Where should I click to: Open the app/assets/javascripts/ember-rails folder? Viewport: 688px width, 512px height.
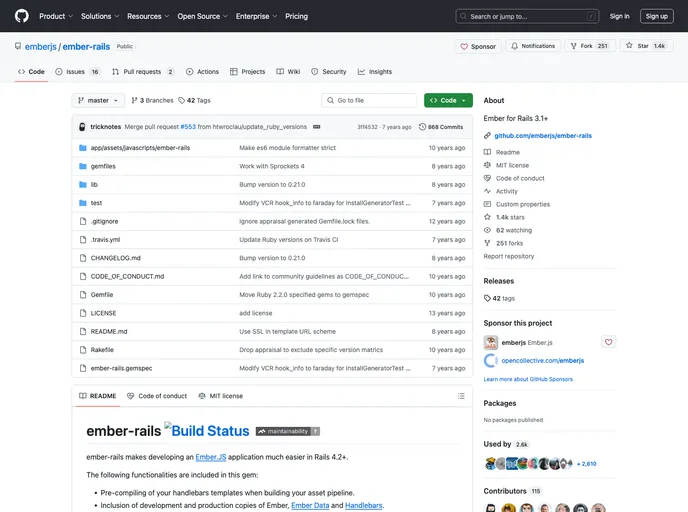140,148
